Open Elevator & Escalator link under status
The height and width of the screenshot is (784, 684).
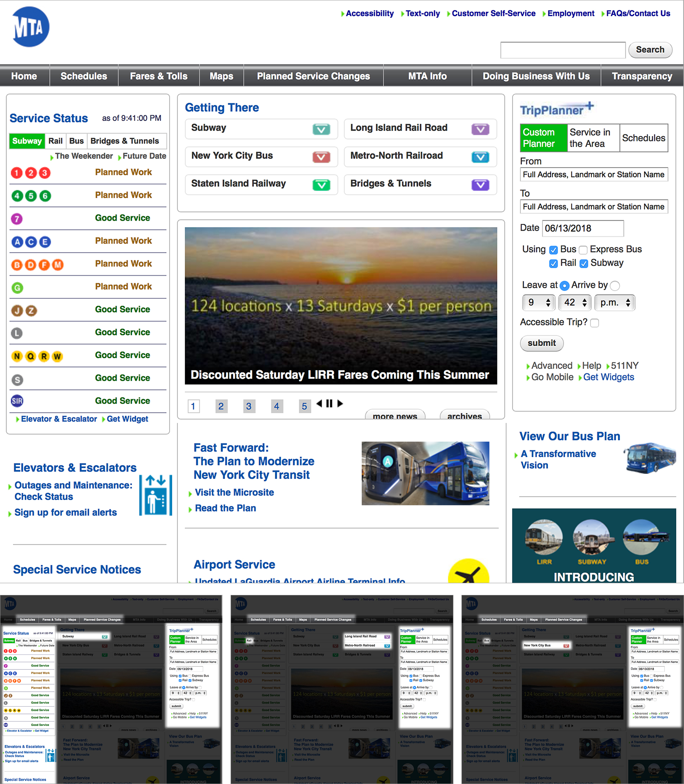coord(59,419)
